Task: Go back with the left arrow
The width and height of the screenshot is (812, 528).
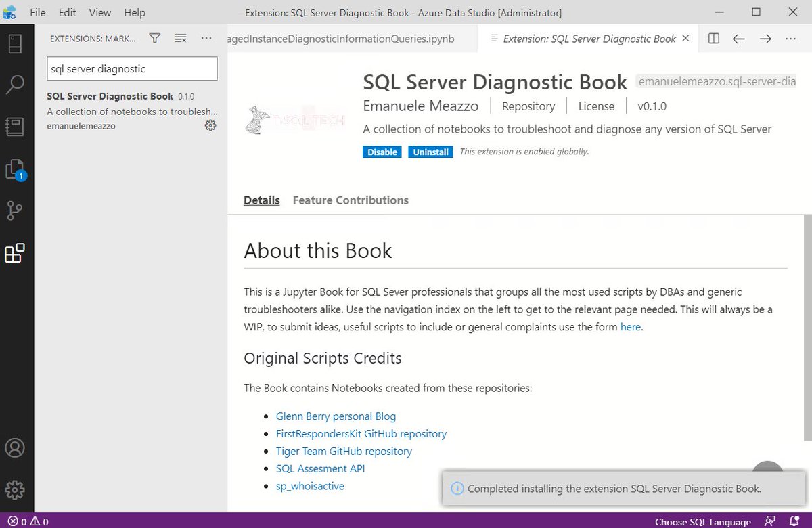Action: pos(739,39)
